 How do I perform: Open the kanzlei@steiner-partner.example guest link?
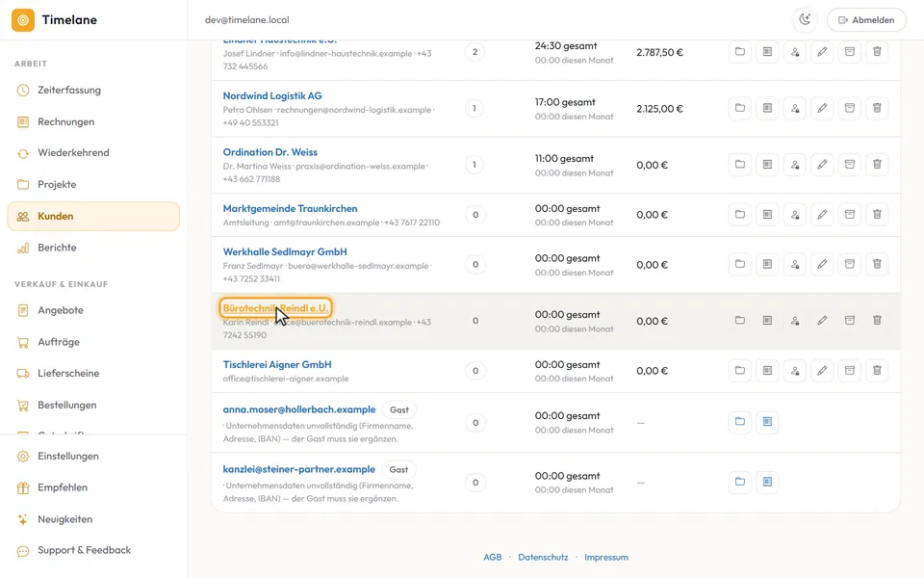(x=298, y=469)
